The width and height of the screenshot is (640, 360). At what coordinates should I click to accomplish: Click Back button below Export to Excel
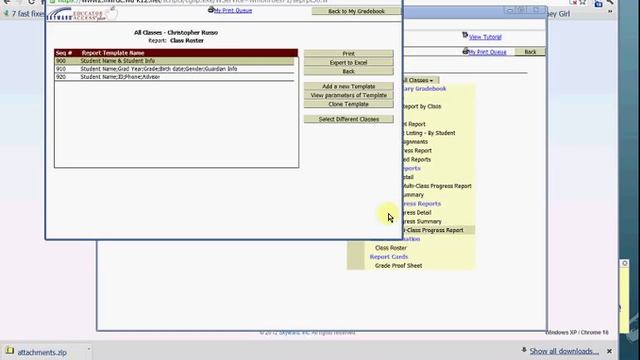point(349,71)
